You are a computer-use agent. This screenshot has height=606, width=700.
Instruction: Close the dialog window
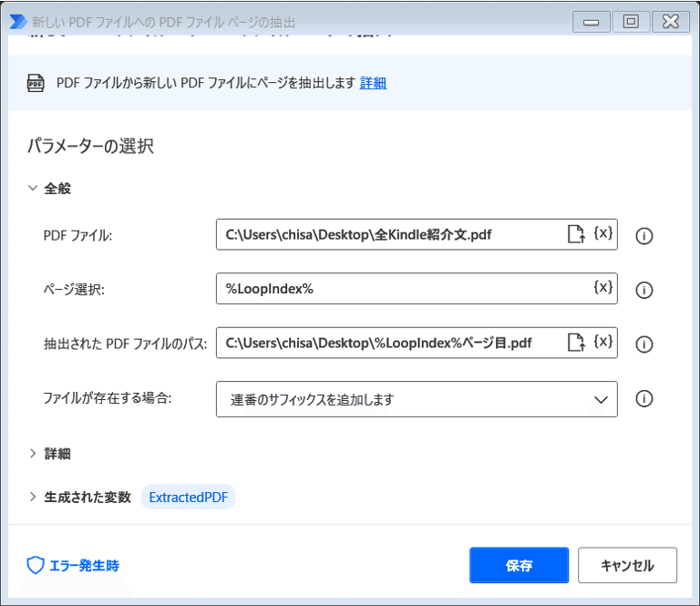click(x=671, y=22)
